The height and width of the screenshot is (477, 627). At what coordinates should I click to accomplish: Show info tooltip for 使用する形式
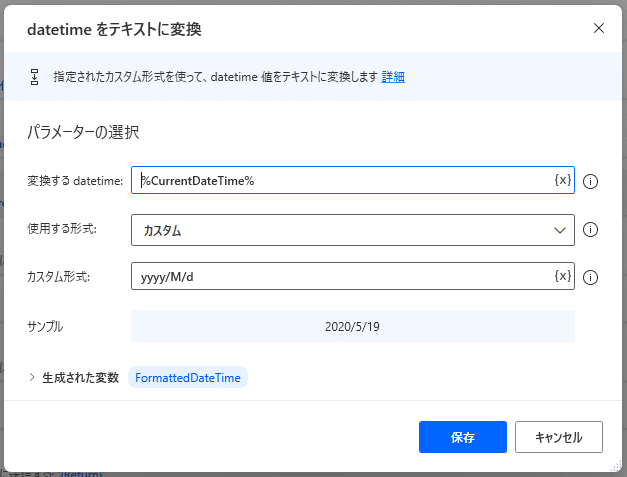[590, 230]
